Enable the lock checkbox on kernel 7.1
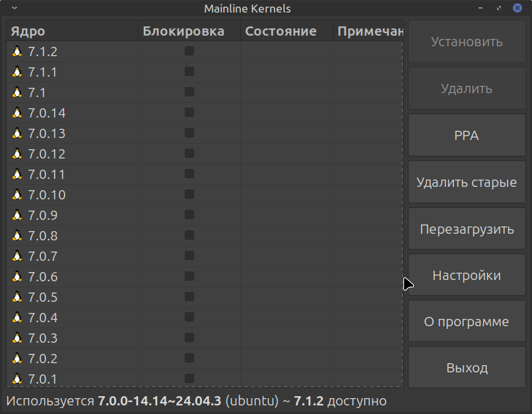 [189, 92]
